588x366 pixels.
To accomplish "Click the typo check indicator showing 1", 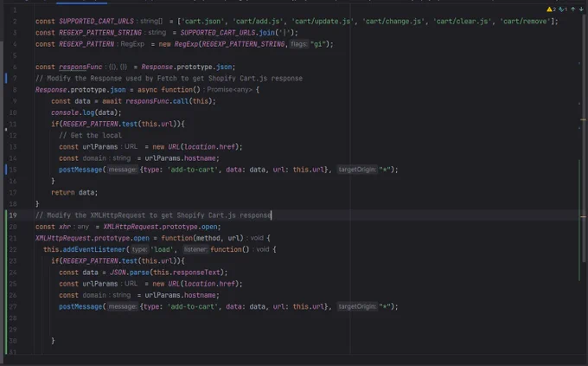I will click(x=563, y=10).
